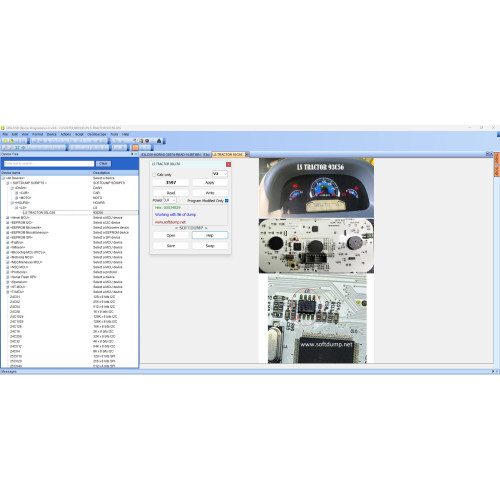The width and height of the screenshot is (500, 500).
Task: Click red X on LS TRACTOR script panel
Action: tap(228, 164)
